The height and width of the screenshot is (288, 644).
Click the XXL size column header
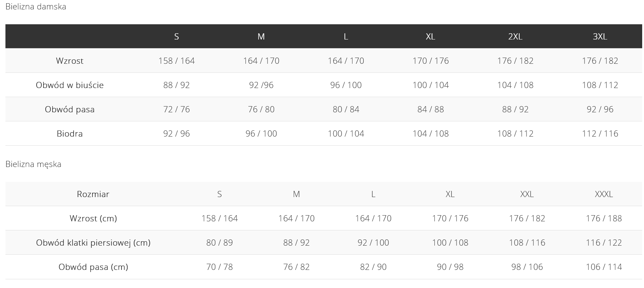pos(527,194)
